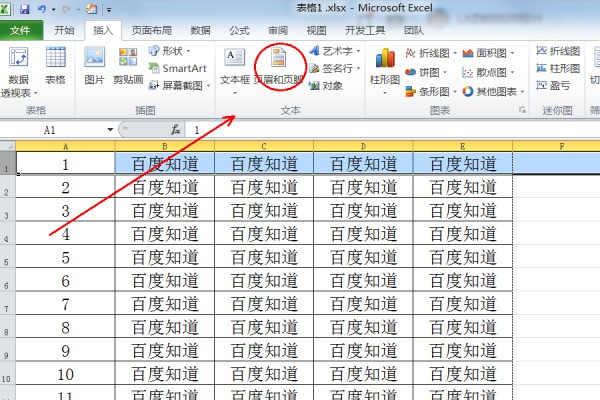
Task: Insert a 文本框 text box
Action: (235, 71)
